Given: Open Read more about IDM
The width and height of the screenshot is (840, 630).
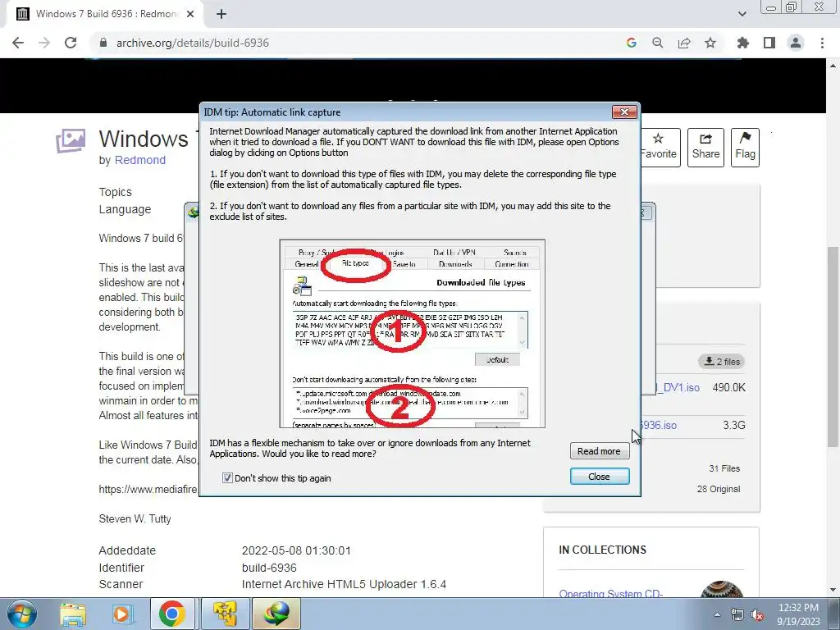Looking at the screenshot, I should click(x=599, y=451).
